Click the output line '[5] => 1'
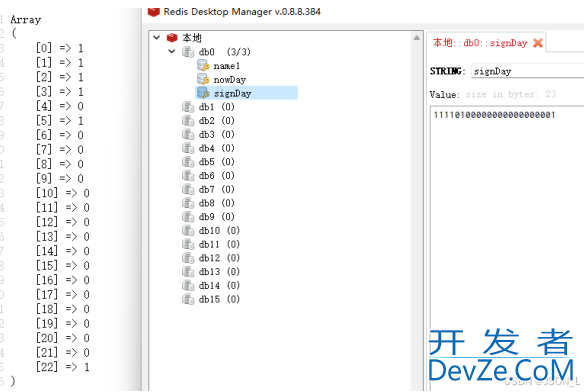This screenshot has height=392, width=584. [x=60, y=121]
